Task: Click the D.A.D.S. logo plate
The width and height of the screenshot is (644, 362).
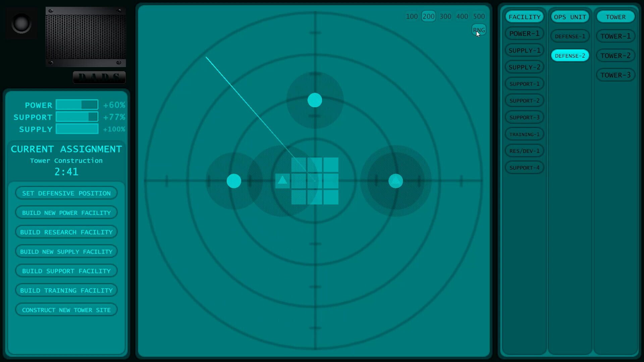Action: tap(99, 77)
